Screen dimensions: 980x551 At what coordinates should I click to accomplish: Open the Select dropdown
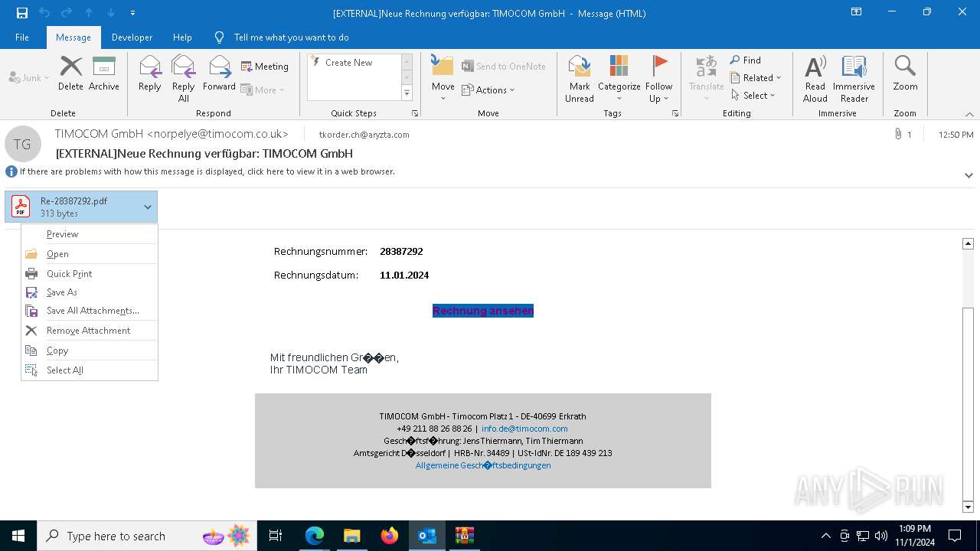tap(753, 96)
